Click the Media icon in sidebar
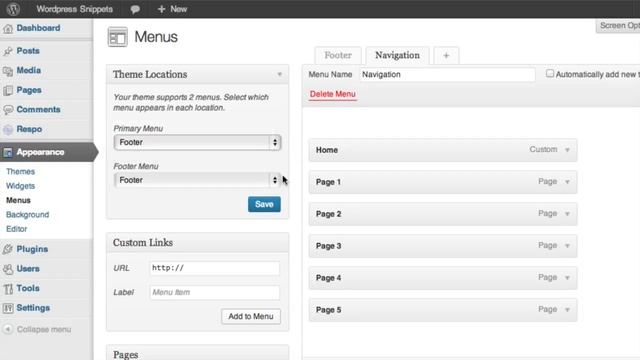 pos(8,71)
